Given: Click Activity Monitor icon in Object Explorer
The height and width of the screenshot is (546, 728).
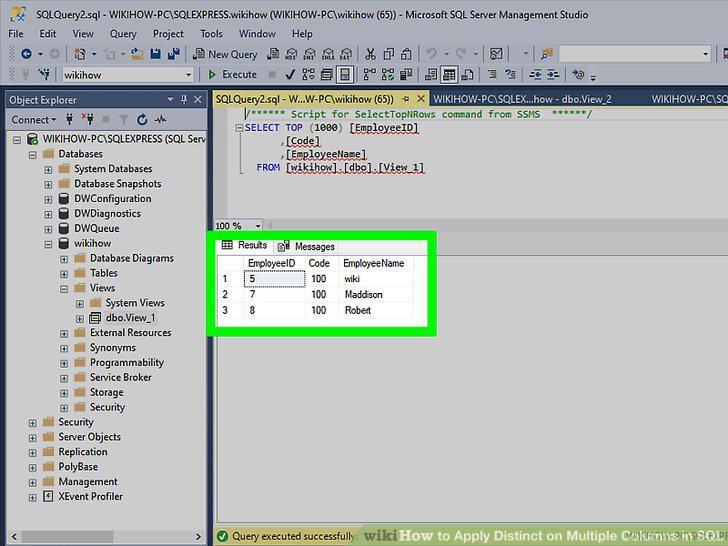Looking at the screenshot, I should point(161,120).
